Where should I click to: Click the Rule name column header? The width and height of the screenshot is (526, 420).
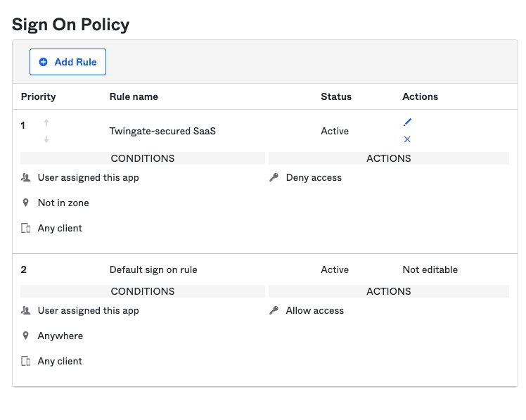click(134, 96)
